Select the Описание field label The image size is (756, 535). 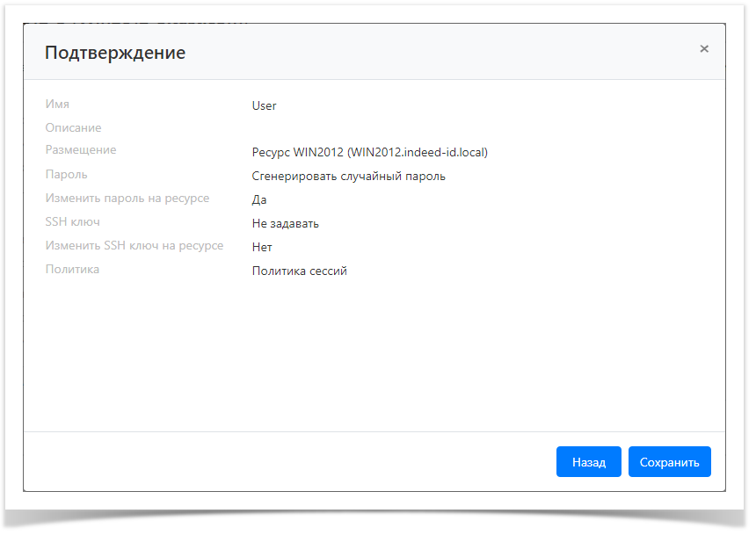pyautogui.click(x=74, y=127)
